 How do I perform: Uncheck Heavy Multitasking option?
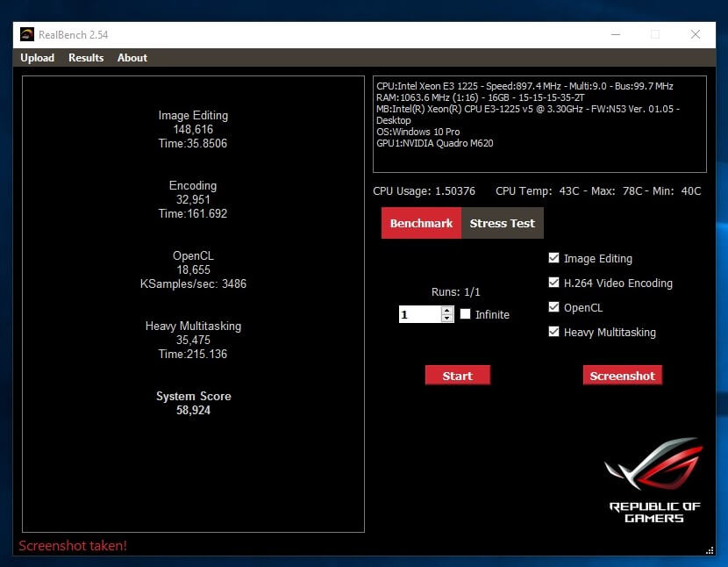tap(553, 332)
